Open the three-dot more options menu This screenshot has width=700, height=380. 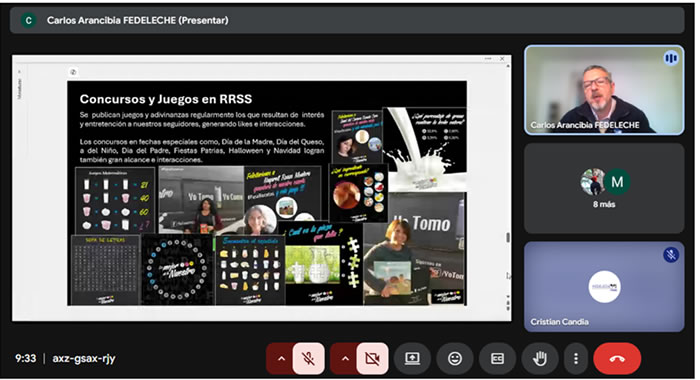click(576, 358)
